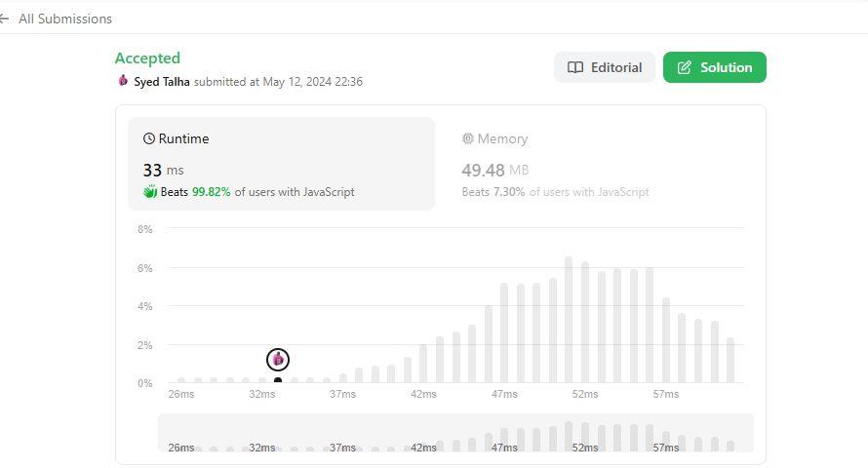The height and width of the screenshot is (468, 868).
Task: Click the Solution pencil-edit icon
Action: click(685, 67)
